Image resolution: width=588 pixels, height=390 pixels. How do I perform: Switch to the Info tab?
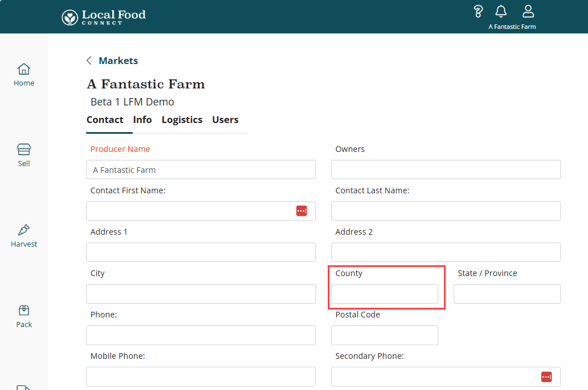click(142, 120)
